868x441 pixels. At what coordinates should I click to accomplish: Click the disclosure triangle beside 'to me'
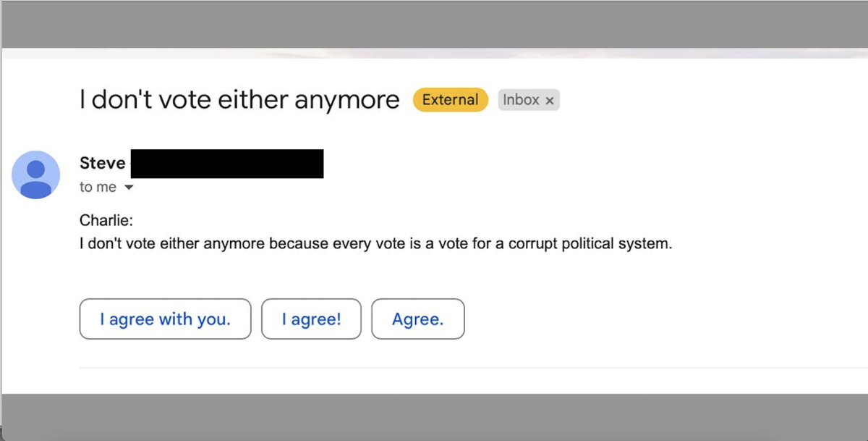click(129, 187)
